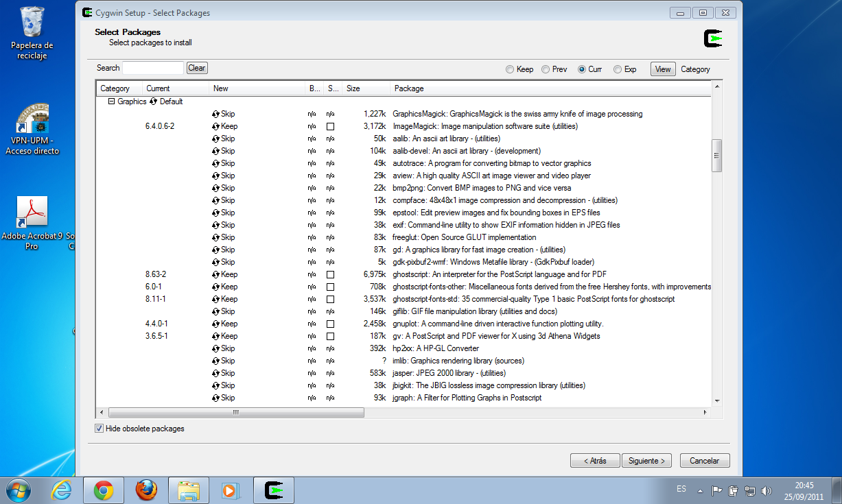This screenshot has height=504, width=842.
Task: Cycle the Skip icon for gd library
Action: point(216,250)
